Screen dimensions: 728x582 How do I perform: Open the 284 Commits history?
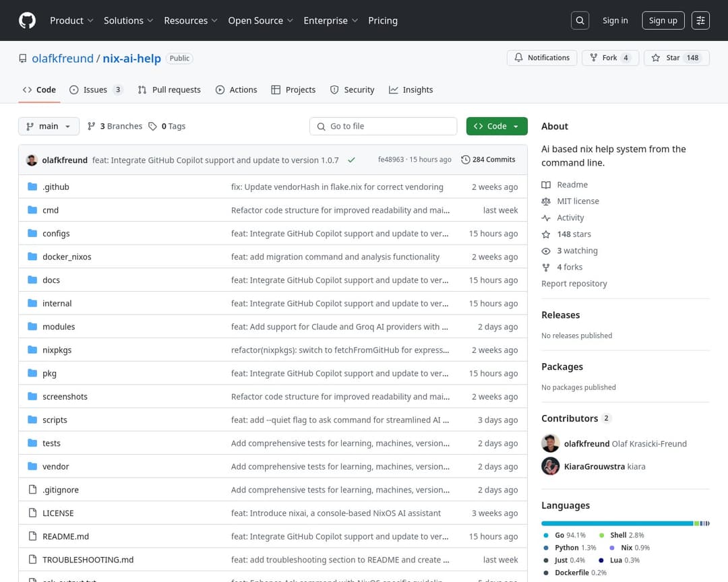pos(488,160)
